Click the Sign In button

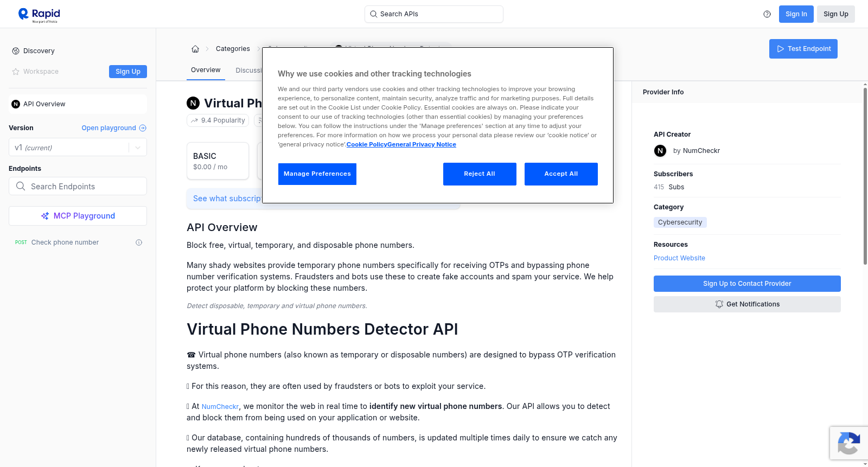point(796,14)
